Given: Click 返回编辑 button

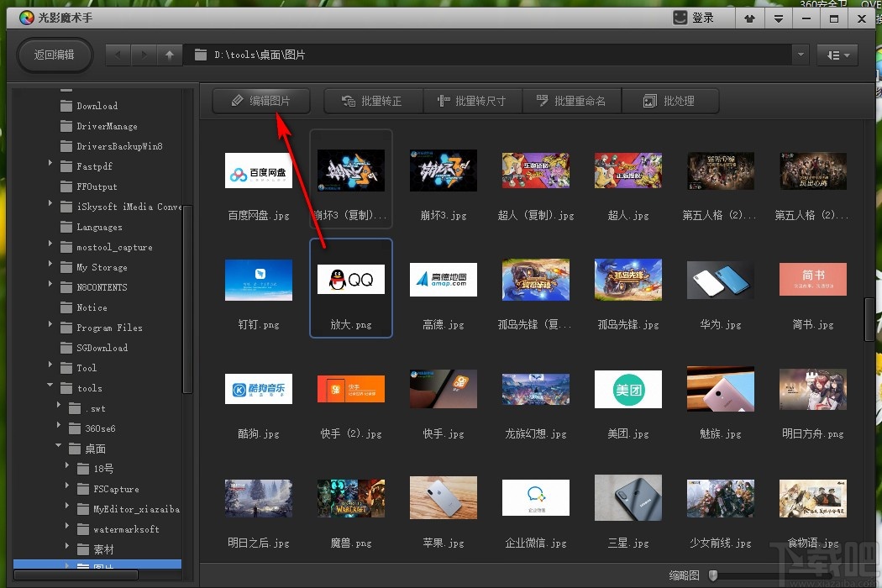Looking at the screenshot, I should (55, 55).
